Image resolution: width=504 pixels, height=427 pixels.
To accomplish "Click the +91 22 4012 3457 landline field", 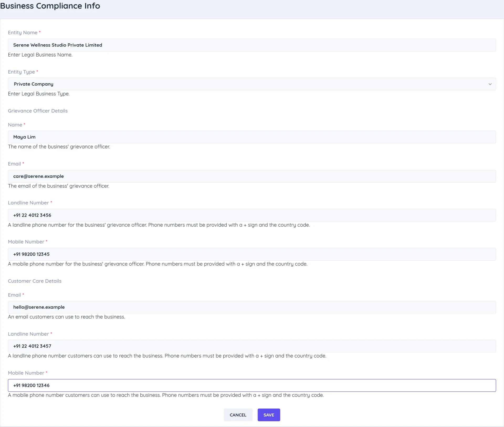I will (252, 346).
